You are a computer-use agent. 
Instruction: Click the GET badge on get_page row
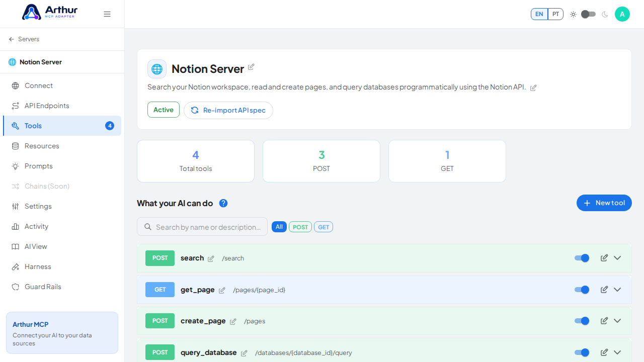(160, 290)
